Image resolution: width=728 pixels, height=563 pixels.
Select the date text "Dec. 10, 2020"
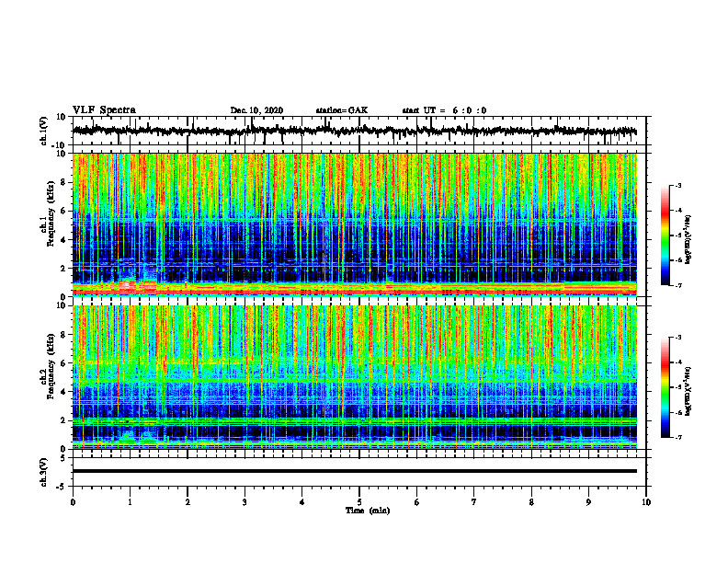click(x=256, y=110)
